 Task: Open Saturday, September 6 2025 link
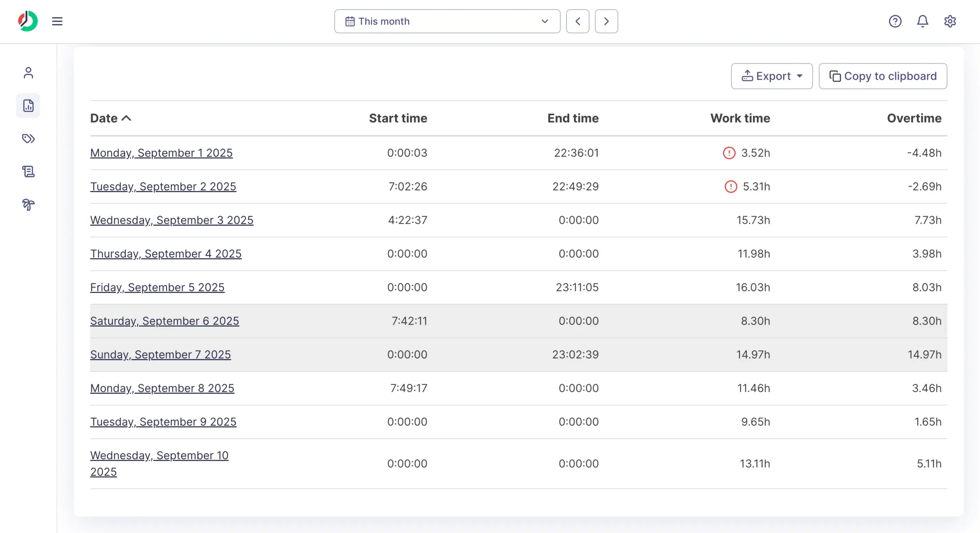tap(165, 321)
